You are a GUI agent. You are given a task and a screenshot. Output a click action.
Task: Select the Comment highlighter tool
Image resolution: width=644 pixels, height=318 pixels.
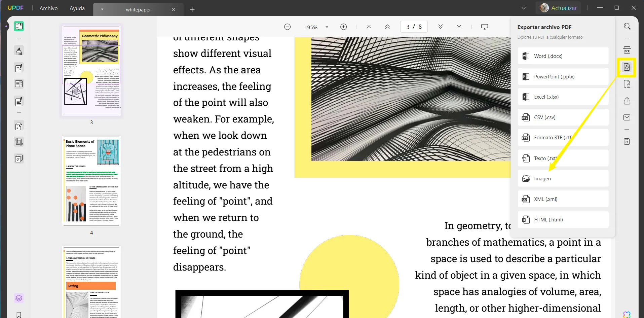point(19,51)
